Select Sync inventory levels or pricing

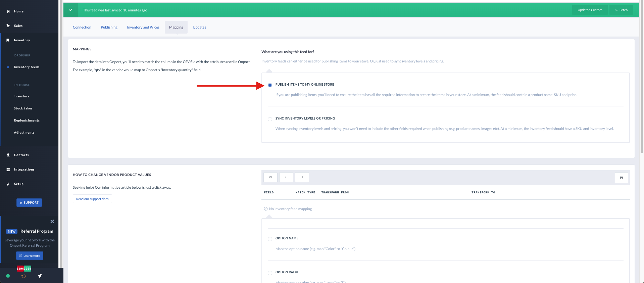click(x=270, y=119)
